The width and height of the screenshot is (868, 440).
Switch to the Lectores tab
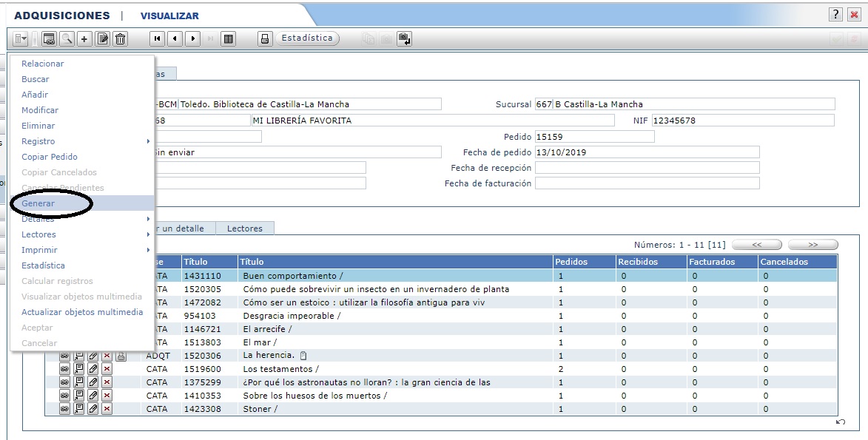tap(244, 229)
